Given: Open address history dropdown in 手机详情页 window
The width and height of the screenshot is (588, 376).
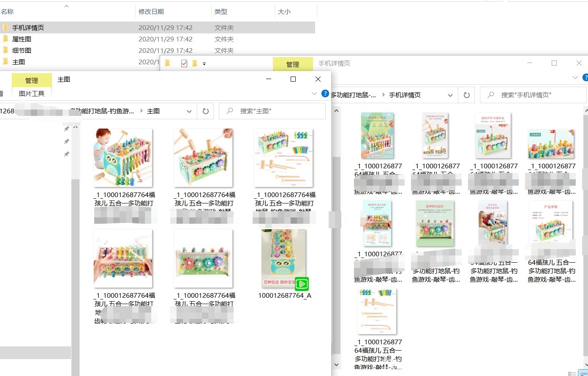Looking at the screenshot, I should (450, 95).
